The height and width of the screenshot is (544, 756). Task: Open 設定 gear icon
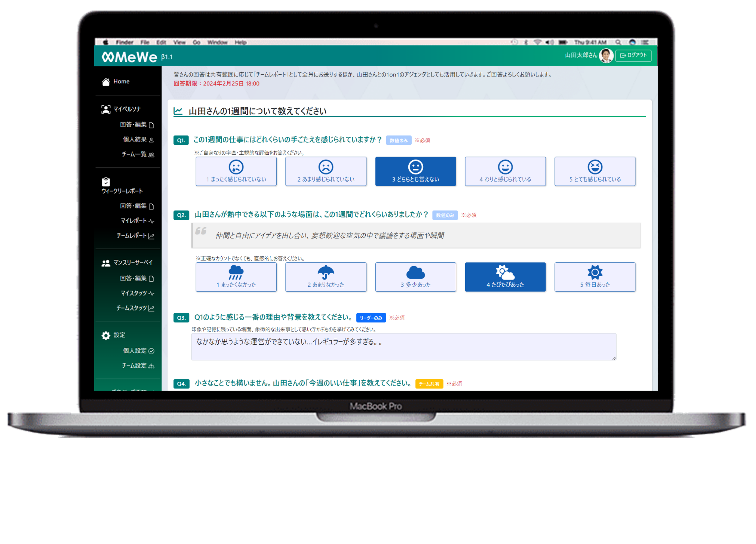106,335
